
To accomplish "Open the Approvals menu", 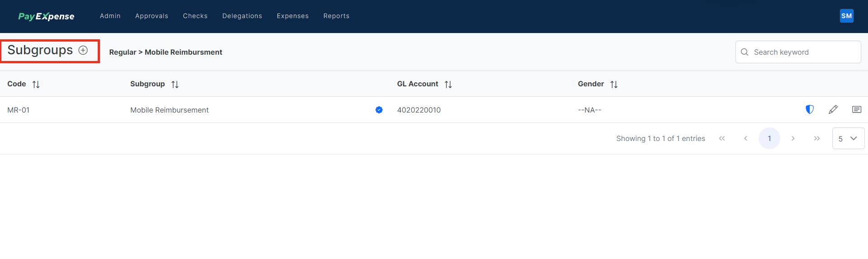I will click(x=152, y=16).
